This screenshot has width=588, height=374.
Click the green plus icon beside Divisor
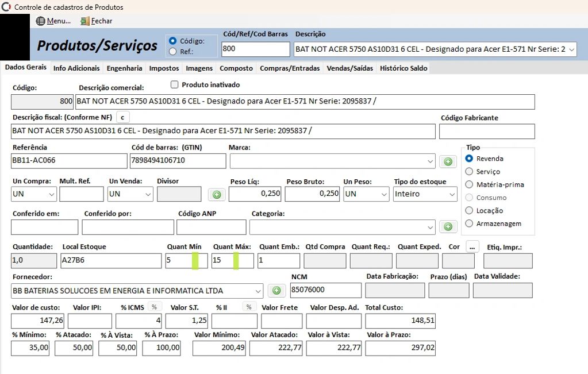217,195
